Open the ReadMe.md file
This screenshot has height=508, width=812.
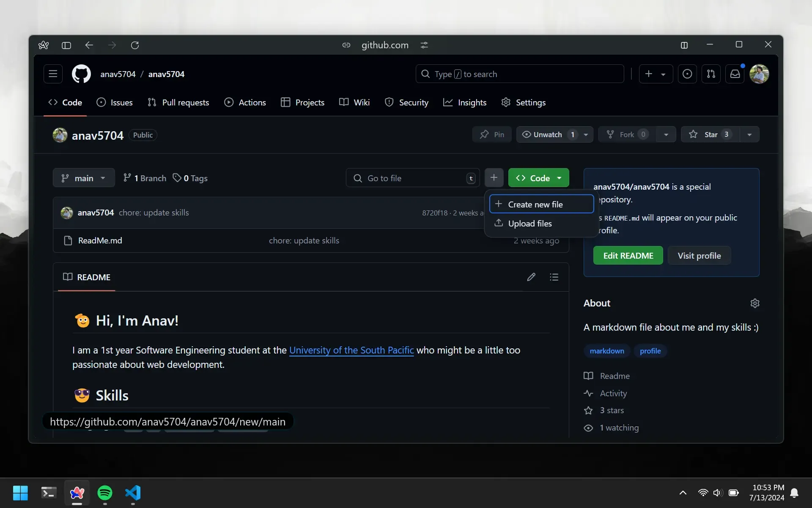pos(100,240)
